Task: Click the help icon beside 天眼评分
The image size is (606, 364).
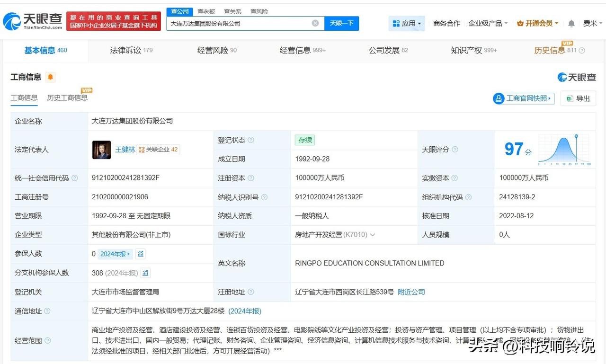Action: pyautogui.click(x=455, y=150)
